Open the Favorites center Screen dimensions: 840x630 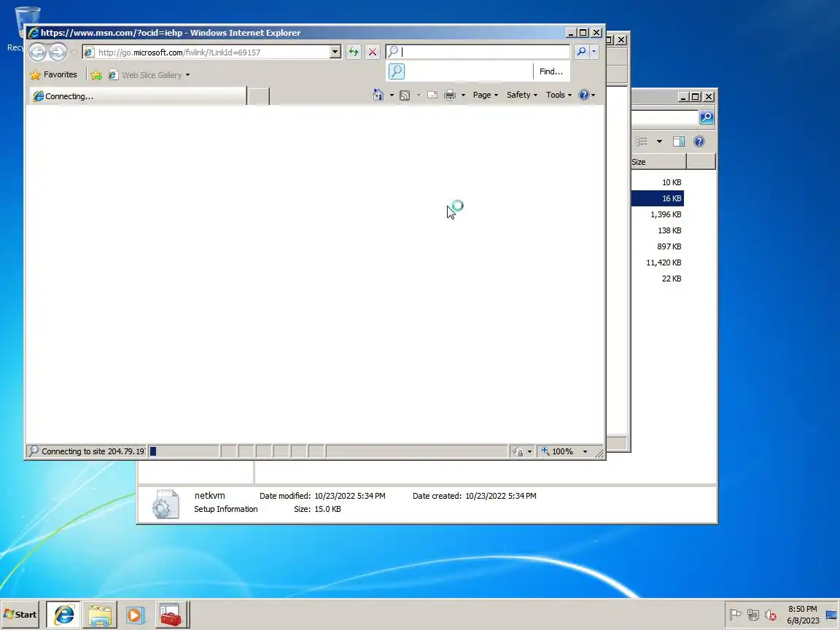(53, 74)
